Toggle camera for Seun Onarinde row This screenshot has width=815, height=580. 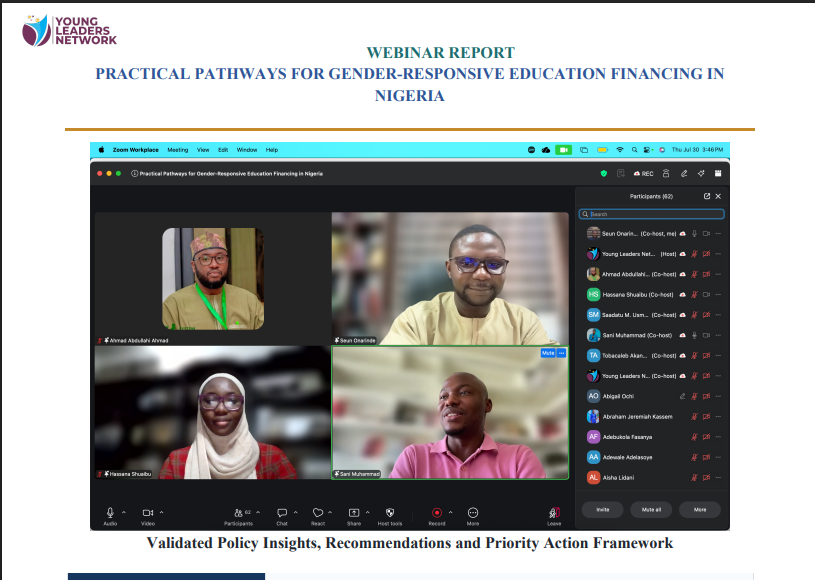706,234
